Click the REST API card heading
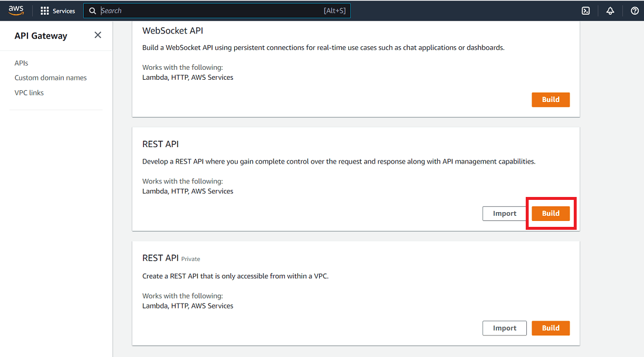The image size is (644, 357). pos(160,144)
